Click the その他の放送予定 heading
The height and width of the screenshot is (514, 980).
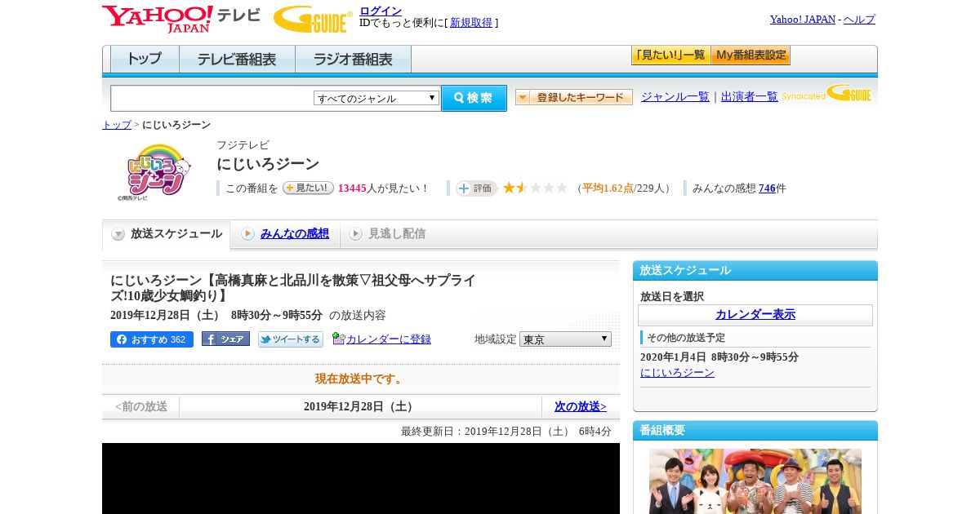pyautogui.click(x=686, y=338)
